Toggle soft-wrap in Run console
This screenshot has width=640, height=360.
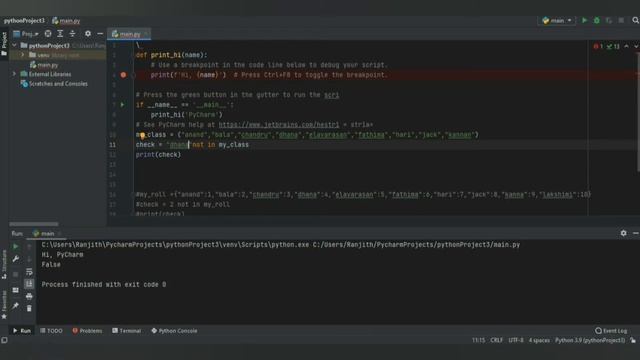[29, 272]
